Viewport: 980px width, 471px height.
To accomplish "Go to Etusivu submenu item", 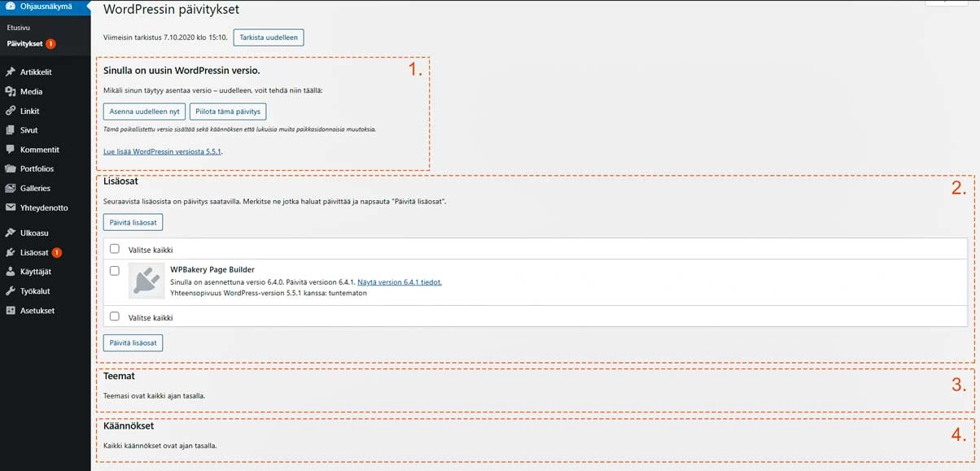I will (18, 28).
